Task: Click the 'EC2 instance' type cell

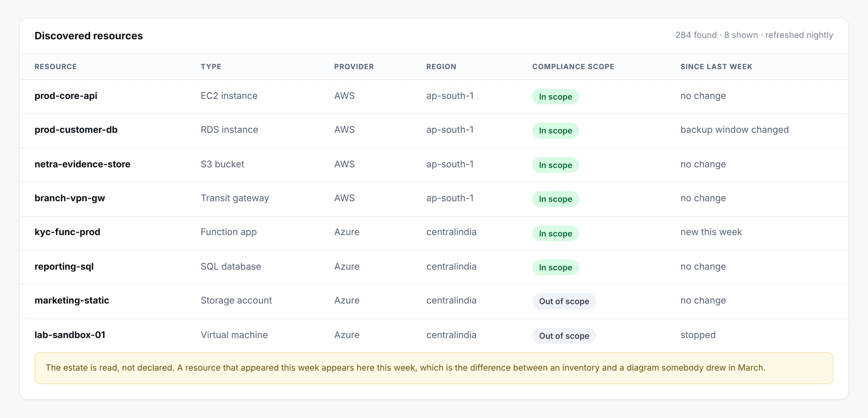Action: coord(229,96)
